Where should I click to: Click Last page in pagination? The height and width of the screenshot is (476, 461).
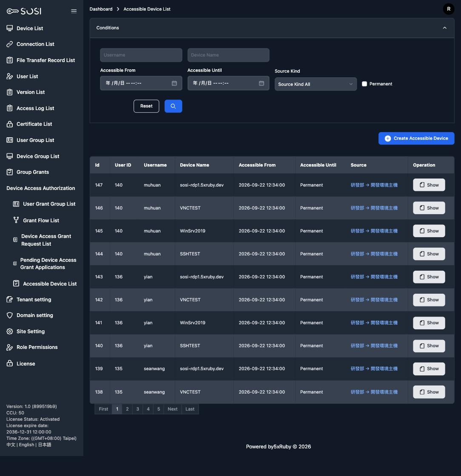(x=190, y=409)
